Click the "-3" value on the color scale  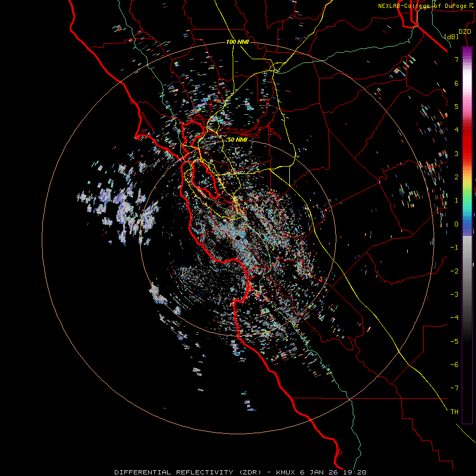(454, 294)
